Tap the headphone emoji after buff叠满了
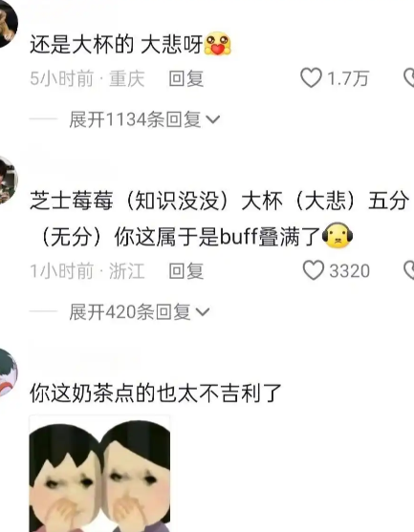The width and height of the screenshot is (414, 532). (338, 236)
